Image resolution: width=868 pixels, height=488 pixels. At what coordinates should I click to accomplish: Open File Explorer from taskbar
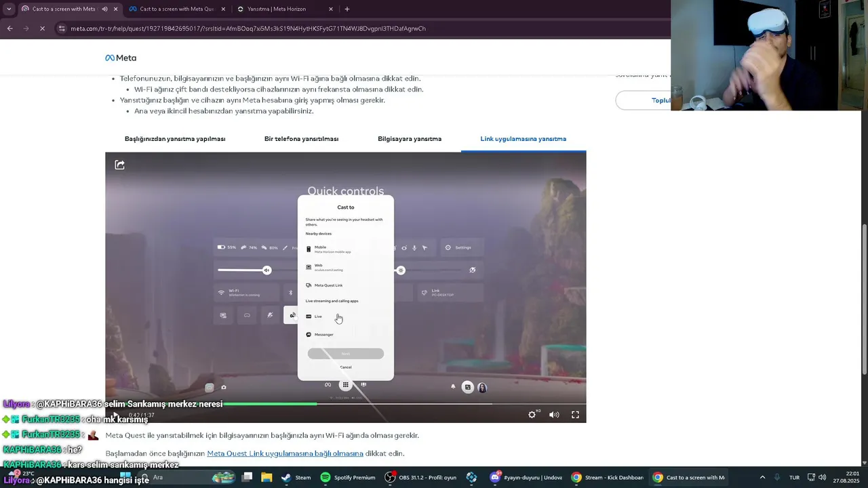[267, 477]
